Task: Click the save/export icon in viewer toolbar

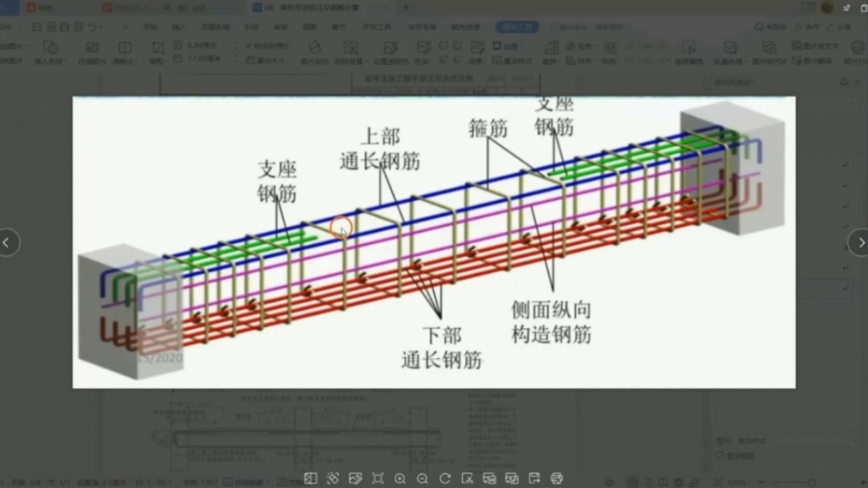Action: point(534,478)
